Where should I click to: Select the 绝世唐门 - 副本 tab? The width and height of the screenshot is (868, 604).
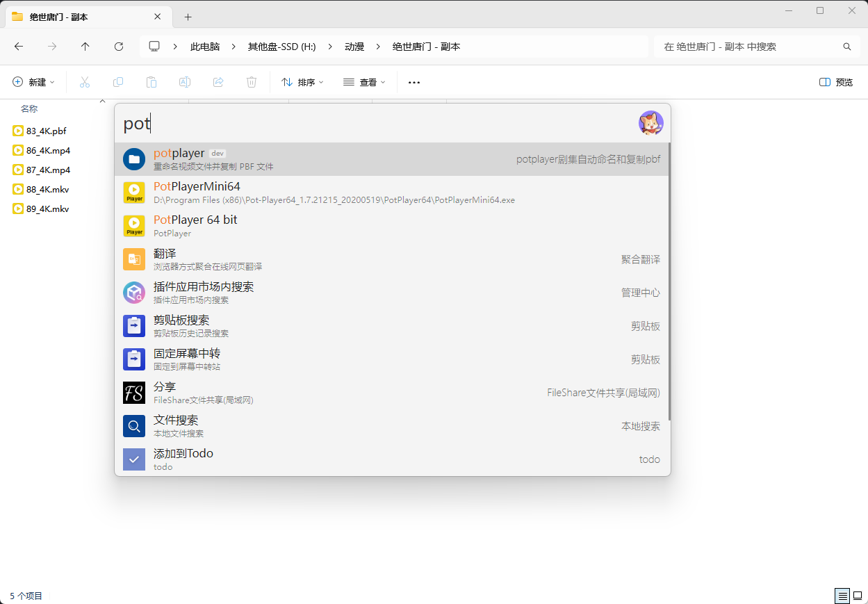click(x=88, y=17)
